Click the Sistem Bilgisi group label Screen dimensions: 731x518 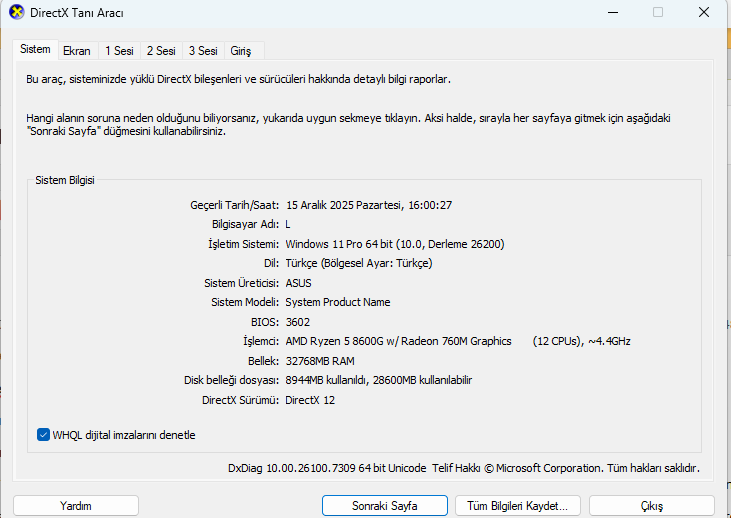coord(65,180)
